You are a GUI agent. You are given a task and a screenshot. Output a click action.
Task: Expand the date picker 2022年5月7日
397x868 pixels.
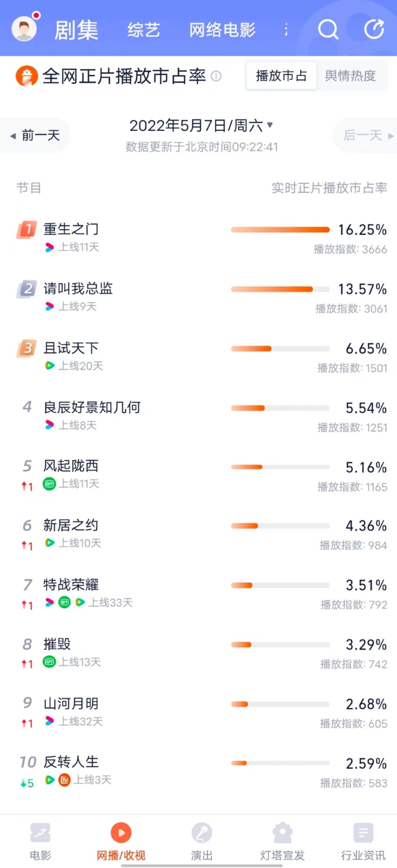pos(201,125)
